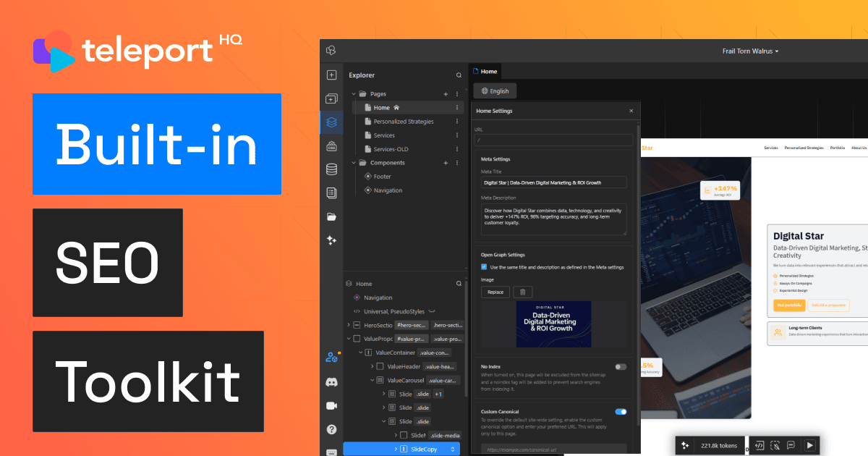Open Services page options menu
Screen dimensions: 868x456
pos(457,135)
